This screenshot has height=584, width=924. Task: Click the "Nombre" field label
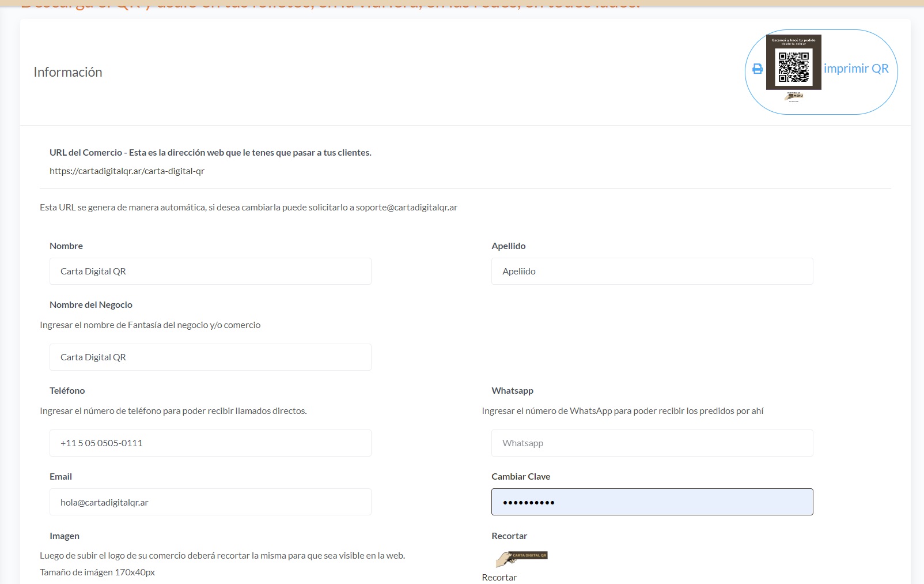[66, 246]
